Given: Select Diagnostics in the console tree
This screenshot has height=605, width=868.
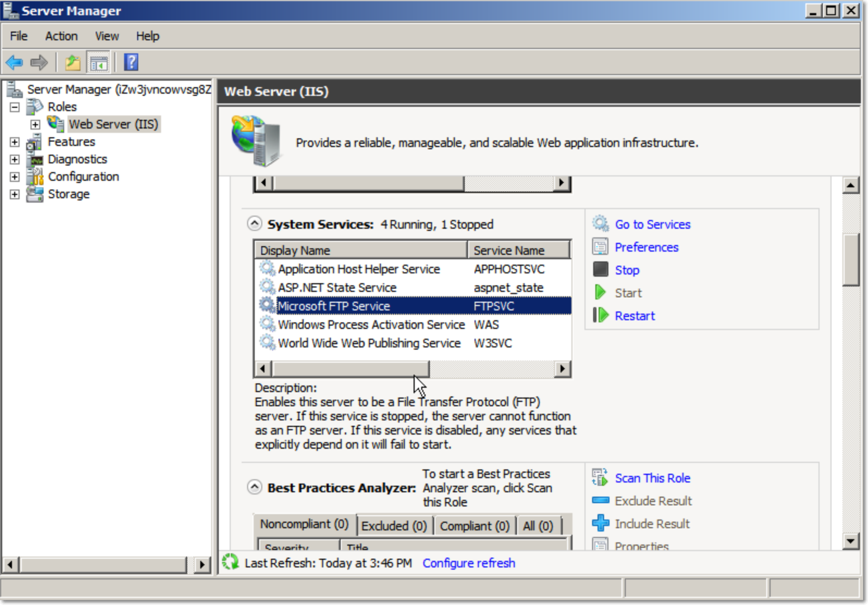Looking at the screenshot, I should [x=77, y=160].
